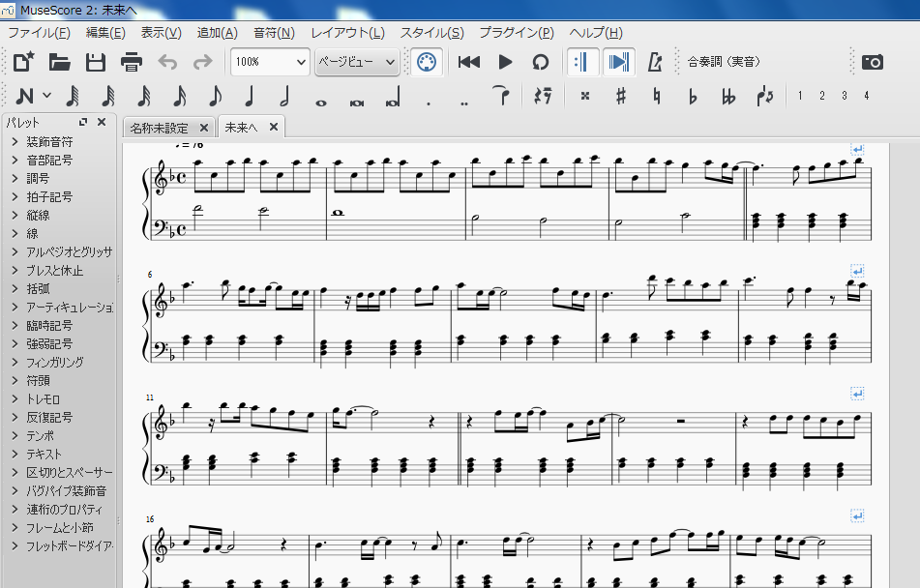Select voice 4
This screenshot has width=920, height=588.
(867, 96)
